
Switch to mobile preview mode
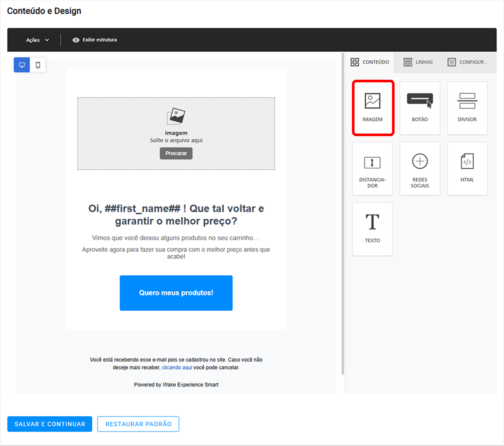point(38,65)
